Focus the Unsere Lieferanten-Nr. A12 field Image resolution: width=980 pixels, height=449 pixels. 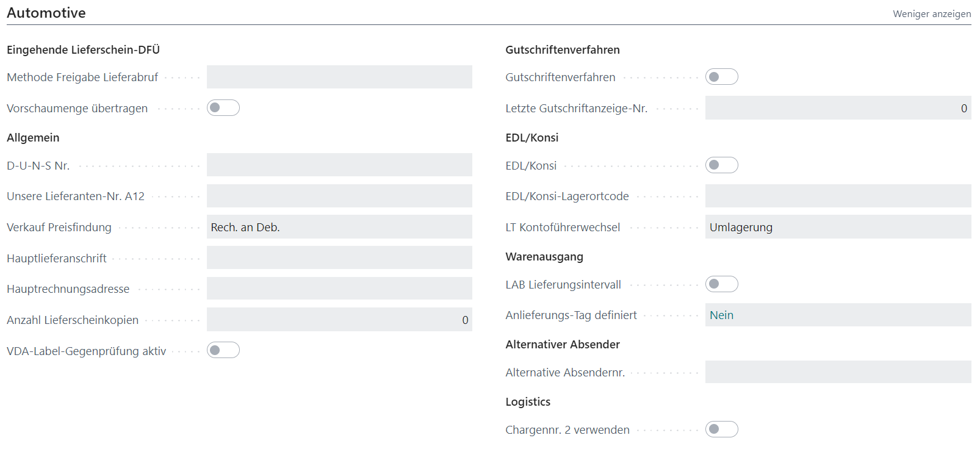point(339,196)
